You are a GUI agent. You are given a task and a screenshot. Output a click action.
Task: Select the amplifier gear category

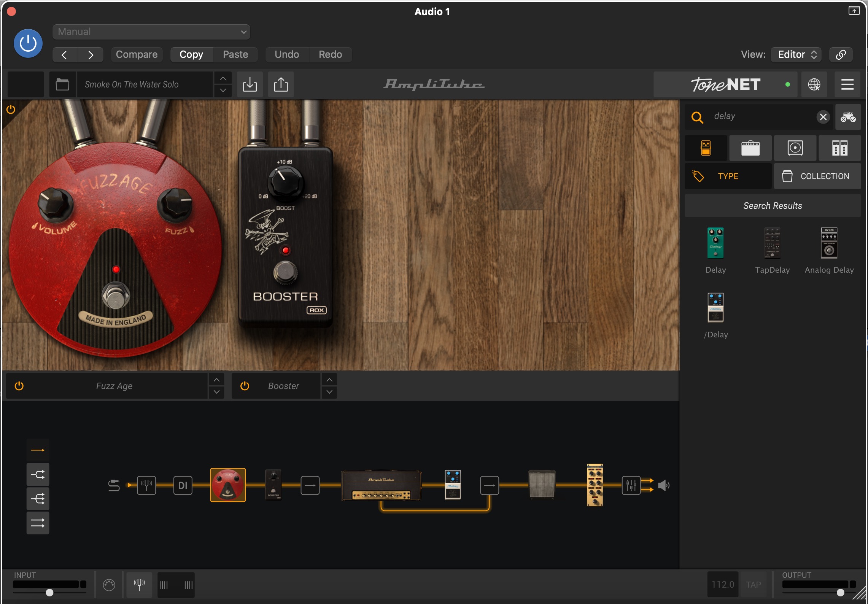pos(750,148)
